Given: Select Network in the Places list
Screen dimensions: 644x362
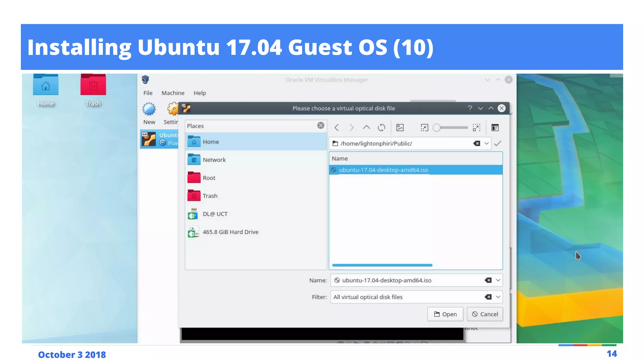Looking at the screenshot, I should (256, 160).
